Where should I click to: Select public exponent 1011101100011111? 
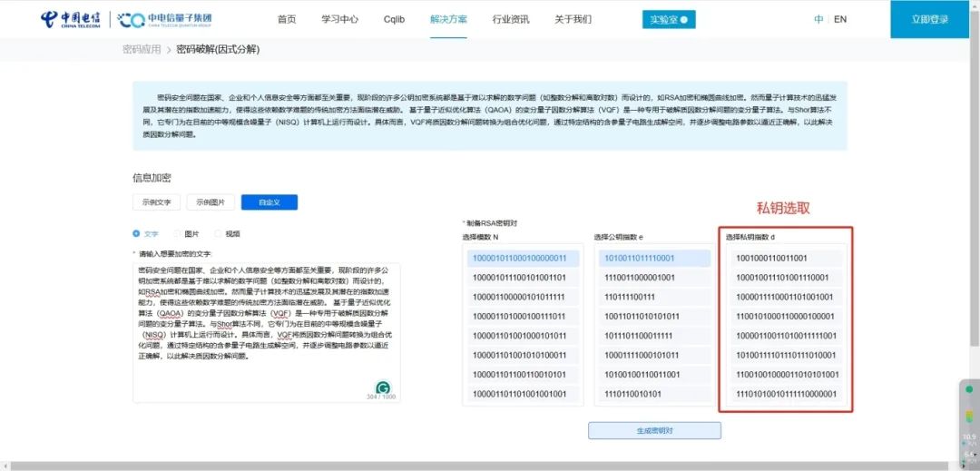[x=654, y=336]
